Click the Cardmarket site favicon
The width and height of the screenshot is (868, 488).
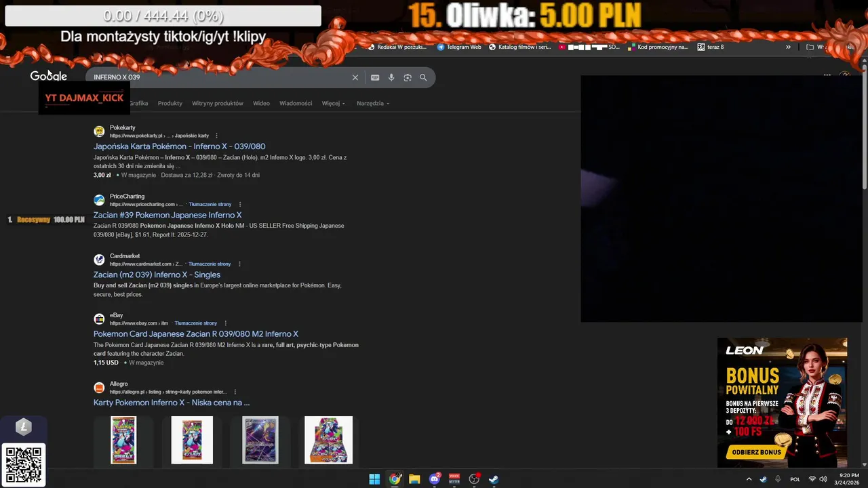[99, 260]
